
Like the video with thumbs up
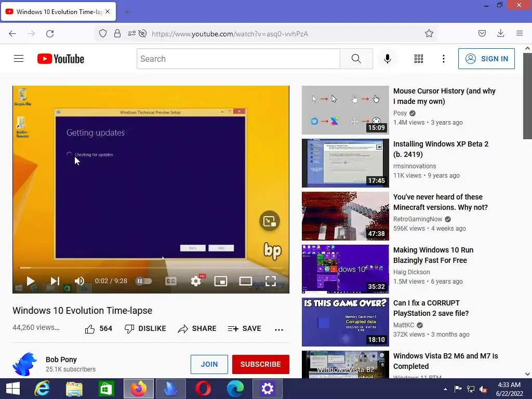[x=98, y=328]
